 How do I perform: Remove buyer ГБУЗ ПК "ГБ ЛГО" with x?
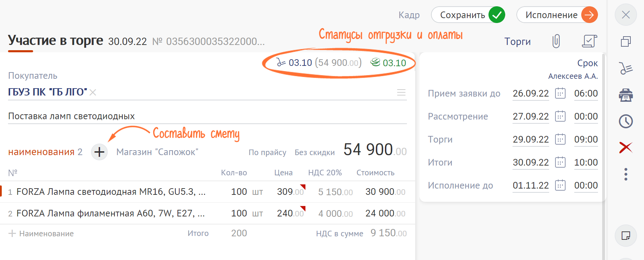[x=93, y=92]
